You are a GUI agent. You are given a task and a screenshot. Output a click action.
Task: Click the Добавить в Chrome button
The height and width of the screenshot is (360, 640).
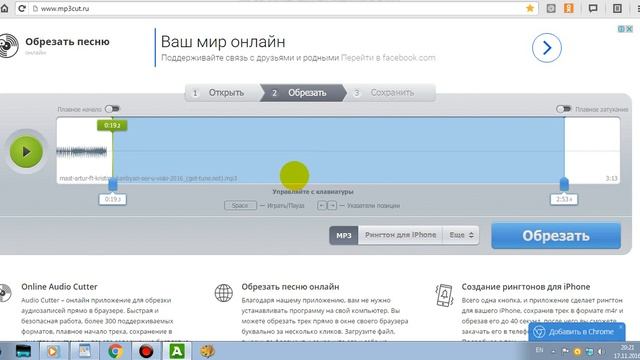(577, 332)
